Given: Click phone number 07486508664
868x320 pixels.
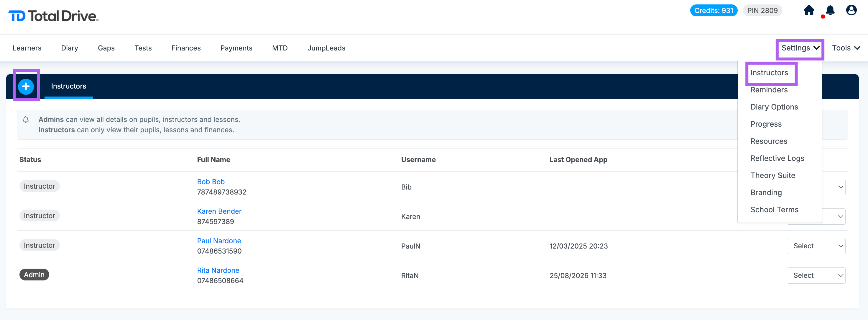Looking at the screenshot, I should 220,281.
